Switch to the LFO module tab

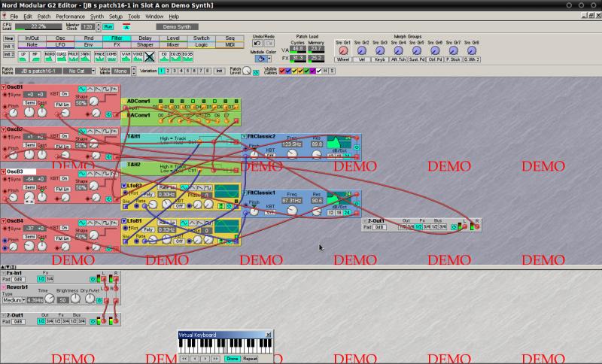(x=60, y=44)
